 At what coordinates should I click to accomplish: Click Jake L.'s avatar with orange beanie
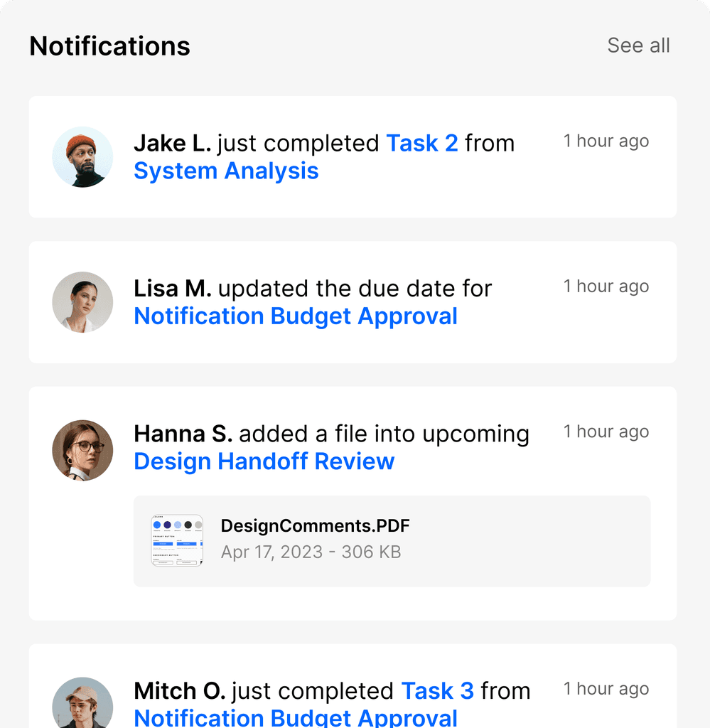point(82,157)
